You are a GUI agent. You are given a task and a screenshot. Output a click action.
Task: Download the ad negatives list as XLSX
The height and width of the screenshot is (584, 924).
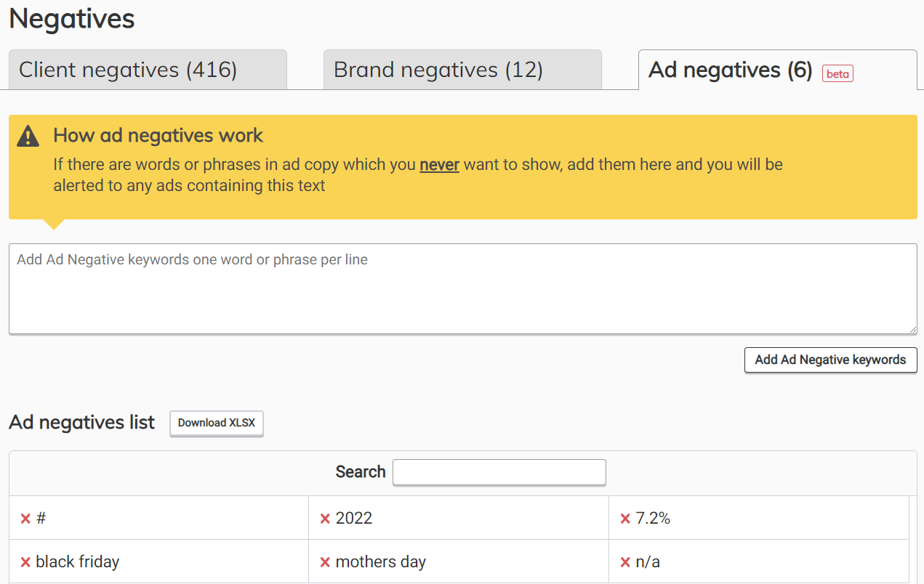tap(217, 423)
